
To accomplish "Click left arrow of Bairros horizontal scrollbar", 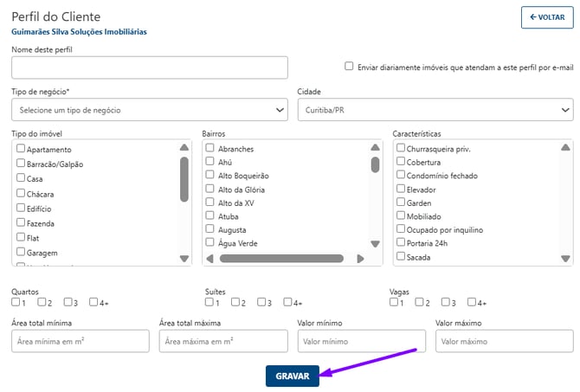I will pos(210,258).
